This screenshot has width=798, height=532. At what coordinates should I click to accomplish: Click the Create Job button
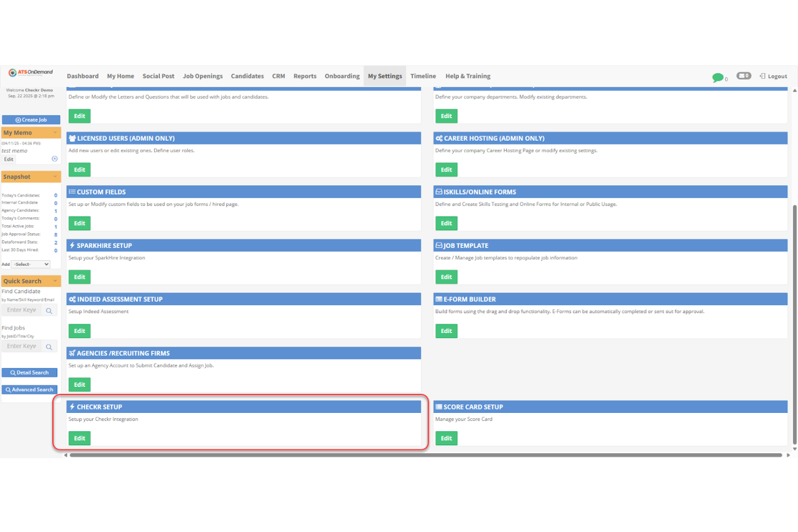tap(31, 119)
